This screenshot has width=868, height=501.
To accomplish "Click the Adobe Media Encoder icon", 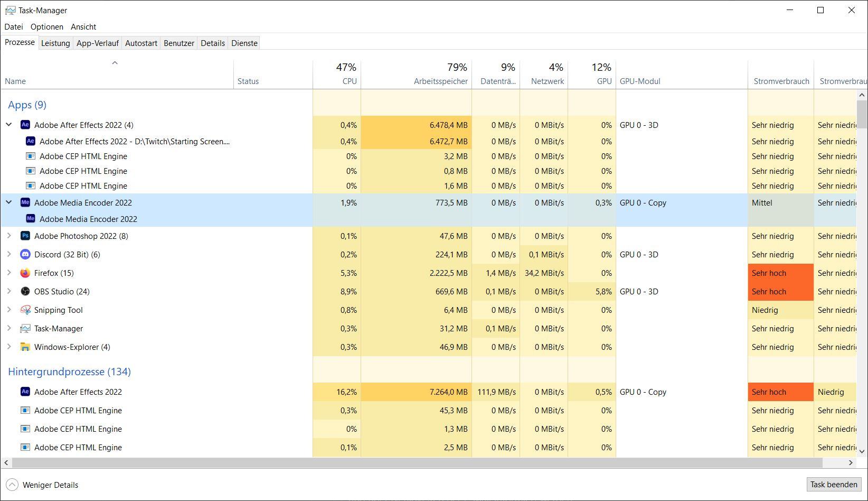I will click(25, 202).
